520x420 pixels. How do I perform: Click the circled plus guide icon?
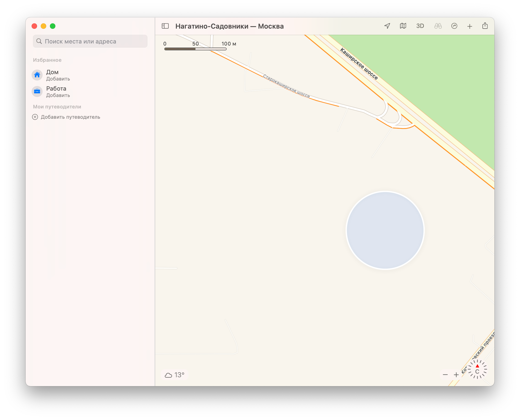[x=35, y=117]
